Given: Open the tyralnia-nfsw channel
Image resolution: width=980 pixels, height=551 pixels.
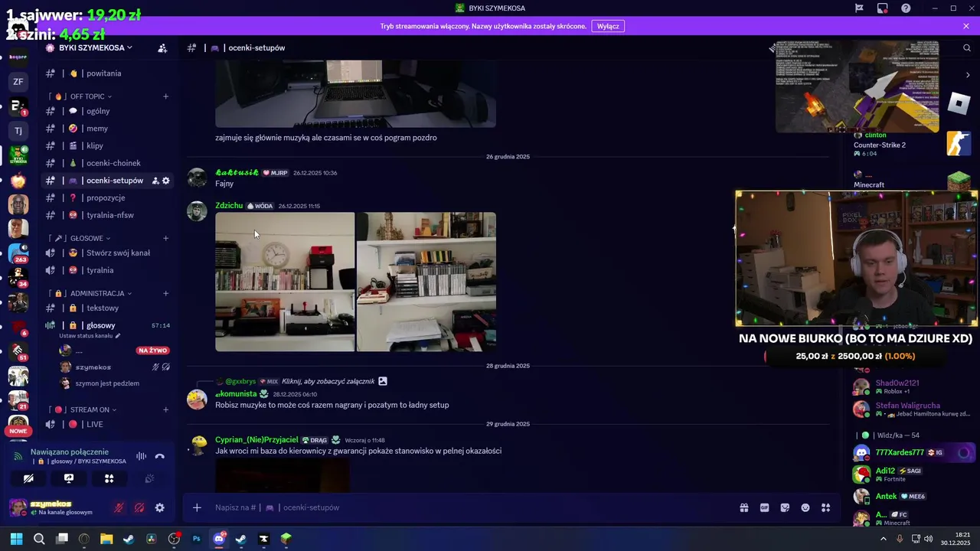Looking at the screenshot, I should tap(109, 215).
